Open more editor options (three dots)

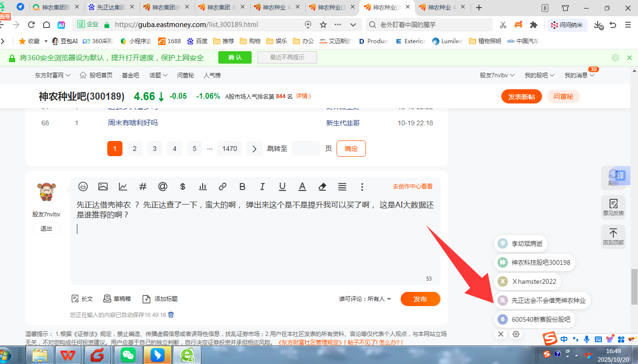coord(362,187)
